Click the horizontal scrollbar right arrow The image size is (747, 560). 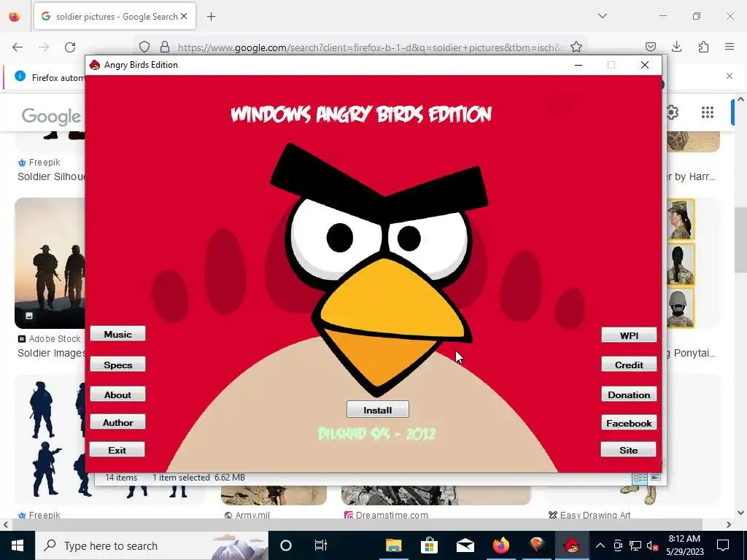coord(729,524)
